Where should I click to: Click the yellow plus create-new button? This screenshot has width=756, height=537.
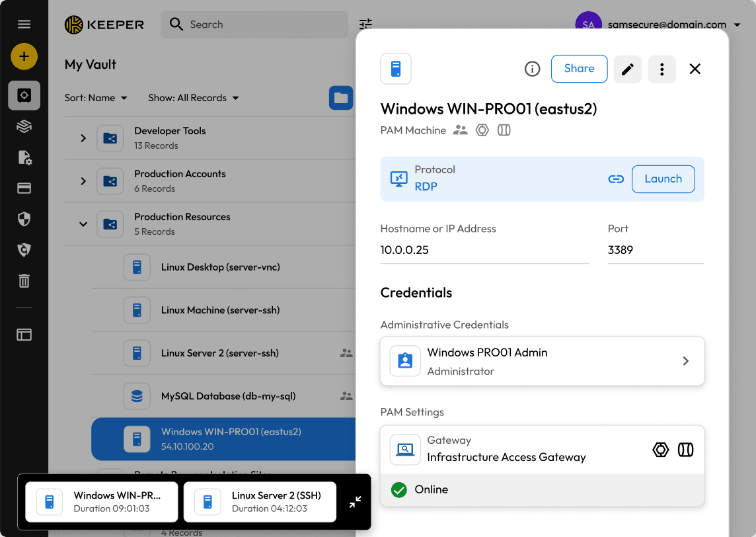[x=24, y=56]
